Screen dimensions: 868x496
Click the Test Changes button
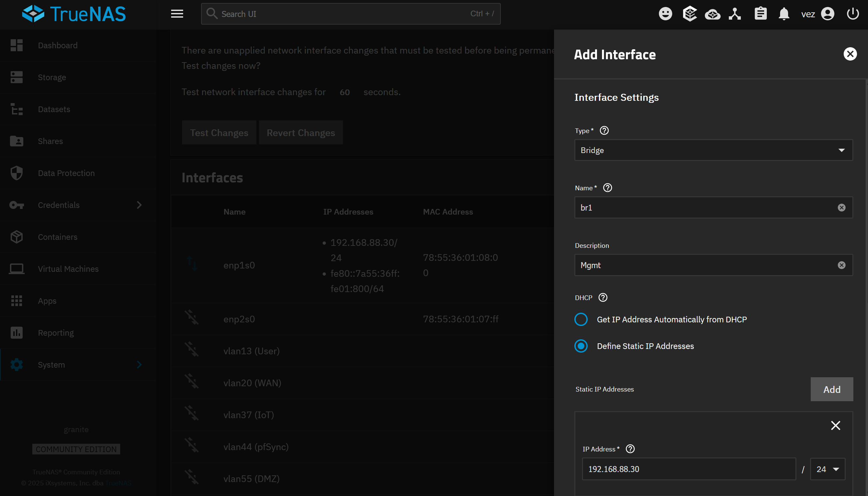coord(219,132)
